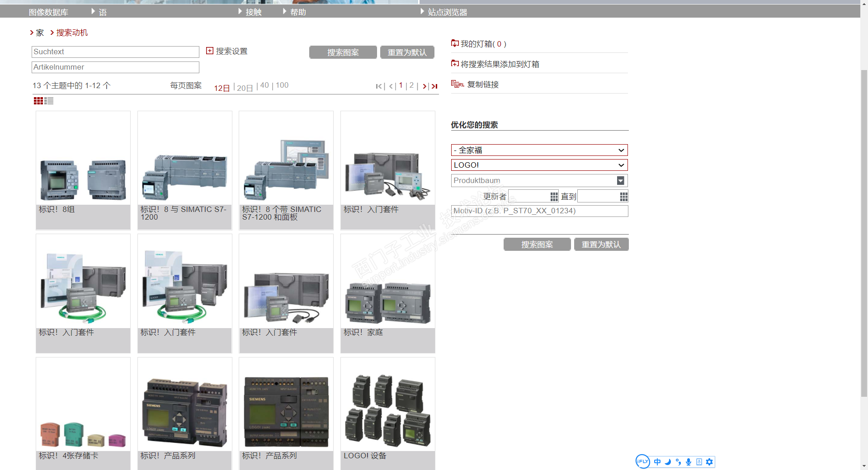868x470 pixels.
Task: Click the add-results-to-lightbox icon
Action: [455, 64]
